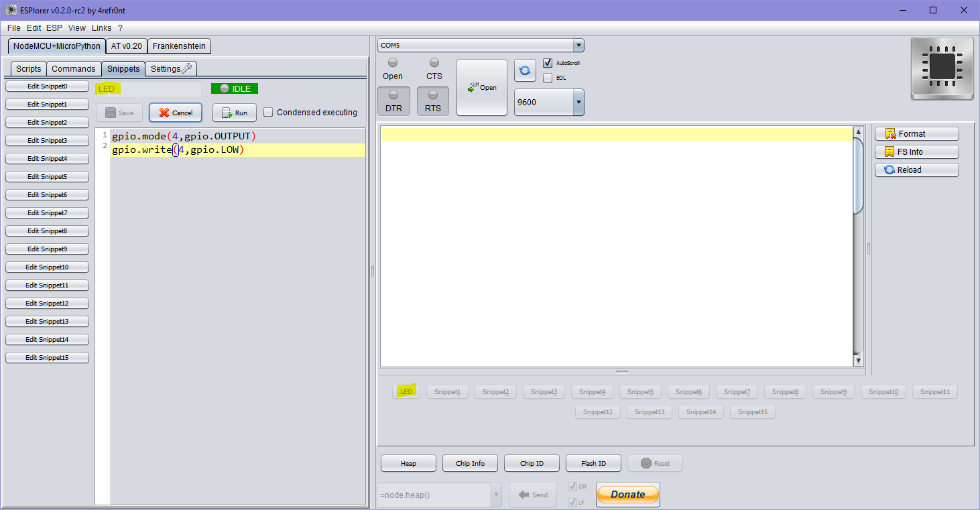
Task: Click the serial port refresh icon
Action: click(525, 70)
